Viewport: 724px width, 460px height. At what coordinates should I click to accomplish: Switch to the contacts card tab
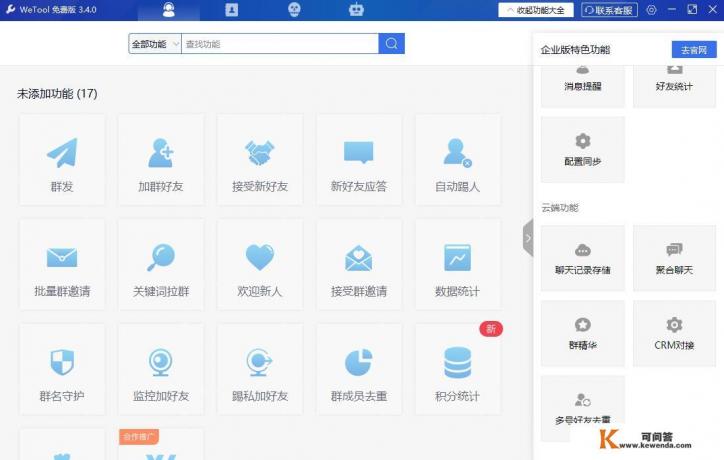(231, 10)
